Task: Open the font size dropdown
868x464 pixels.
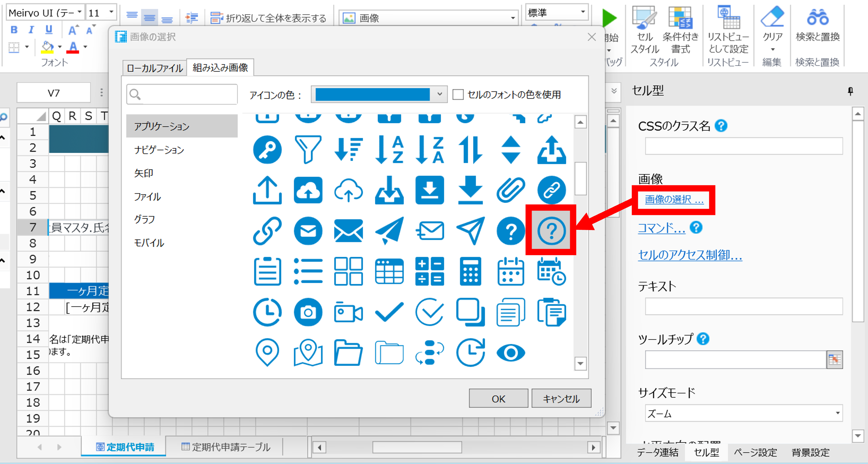Action: point(111,13)
